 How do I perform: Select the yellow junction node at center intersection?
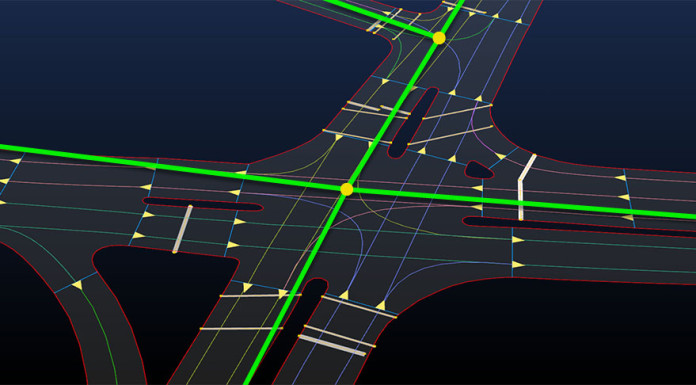[347, 189]
